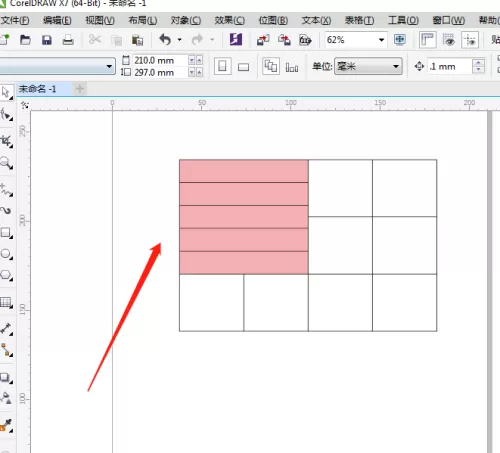Open the 文本(X) menu
Viewport: 500px width, 453px height.
[316, 21]
